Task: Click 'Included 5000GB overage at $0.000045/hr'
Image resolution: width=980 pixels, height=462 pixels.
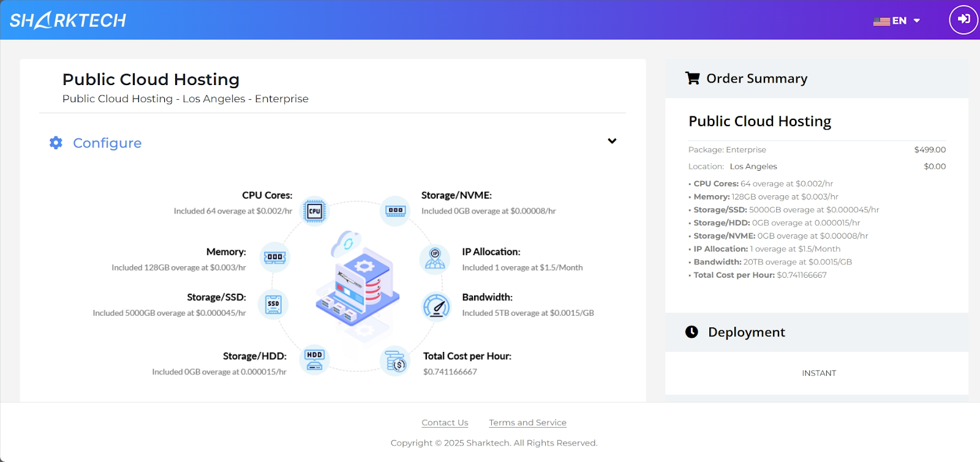Action: pyautogui.click(x=169, y=313)
